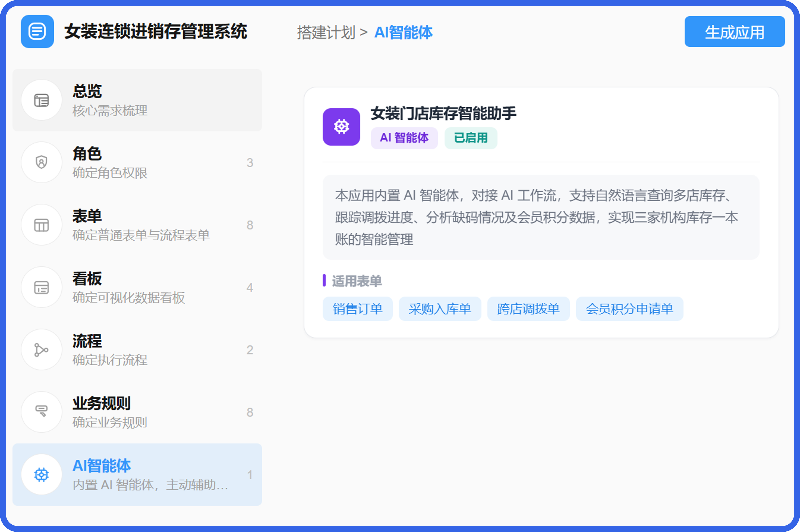The width and height of the screenshot is (800, 532).
Task: Click the 生成应用 button
Action: tap(735, 32)
